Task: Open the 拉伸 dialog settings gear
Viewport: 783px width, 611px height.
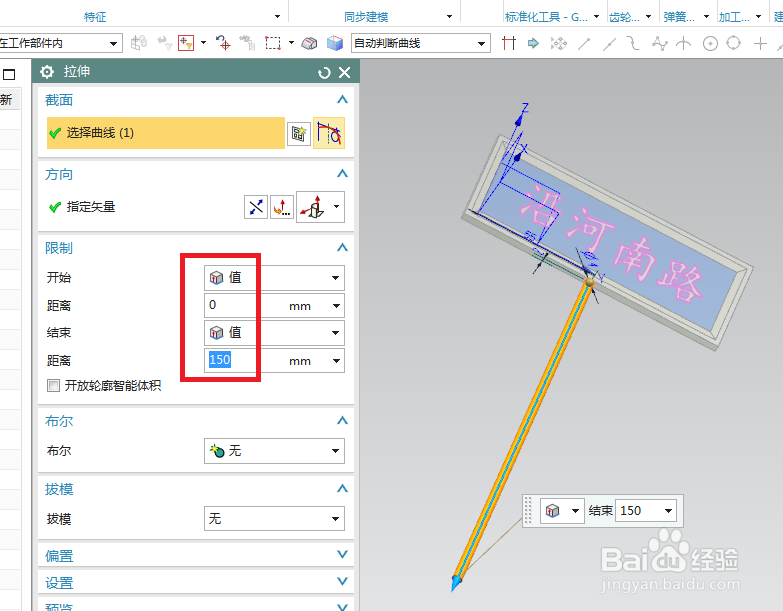Action: pos(47,72)
